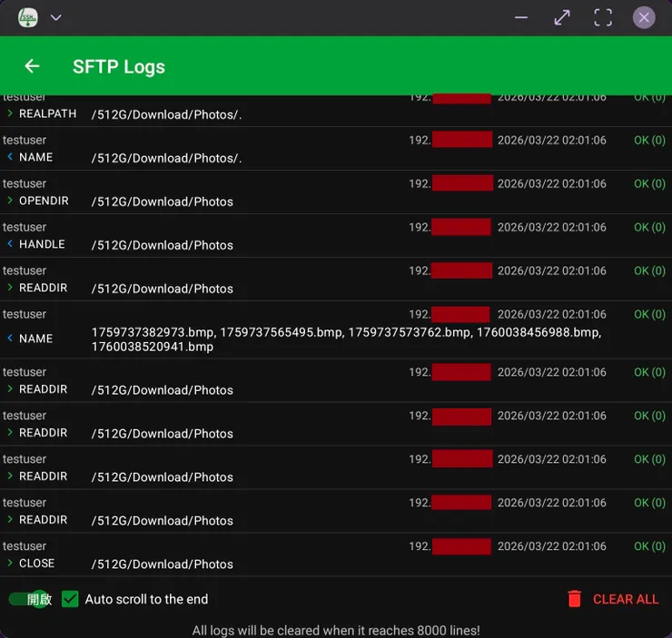Select the CLOSE command label

(36, 563)
